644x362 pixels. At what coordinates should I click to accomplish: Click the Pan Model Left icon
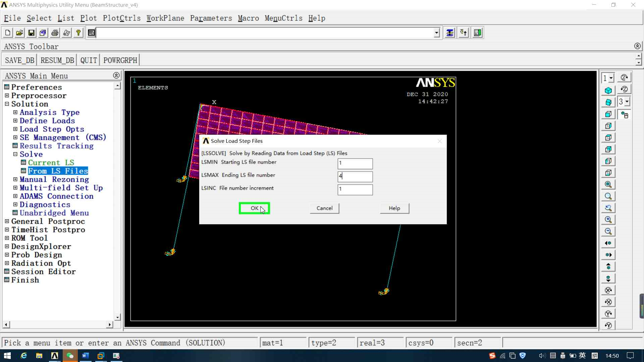point(608,243)
